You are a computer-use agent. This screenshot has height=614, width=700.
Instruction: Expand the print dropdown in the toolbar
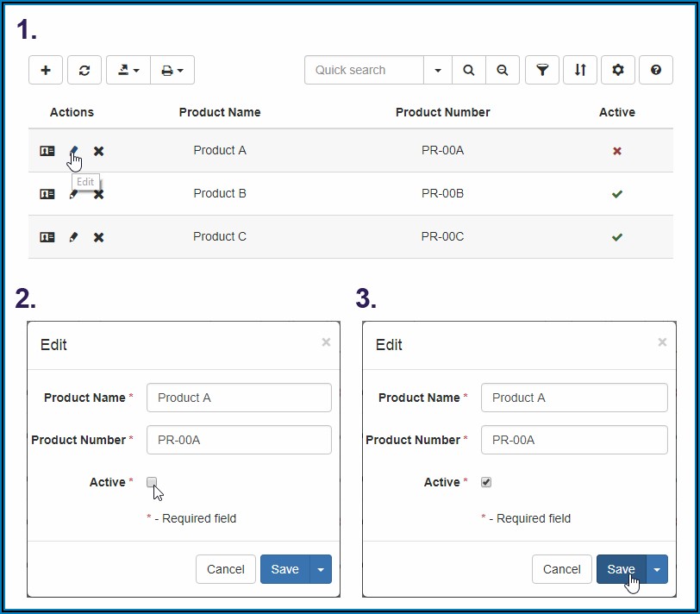[172, 71]
